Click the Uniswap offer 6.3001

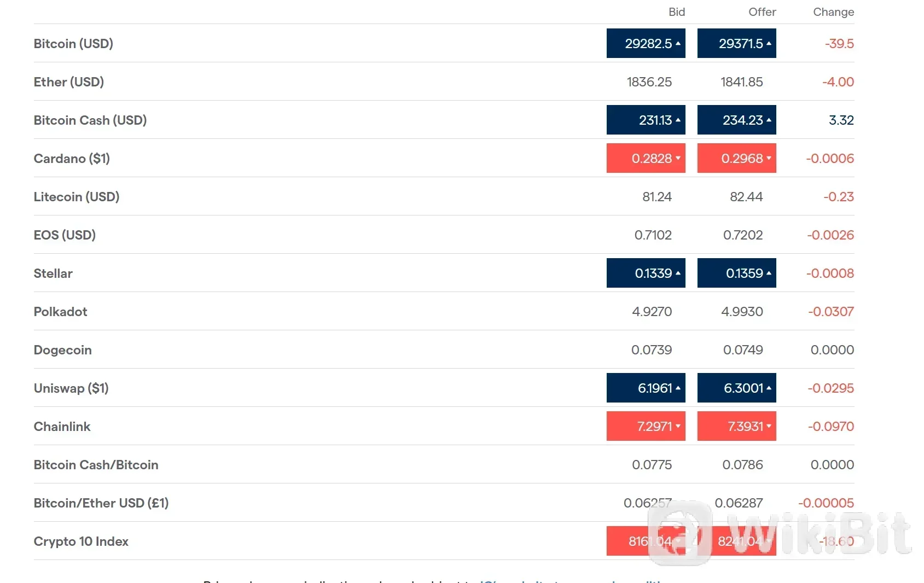tap(736, 388)
